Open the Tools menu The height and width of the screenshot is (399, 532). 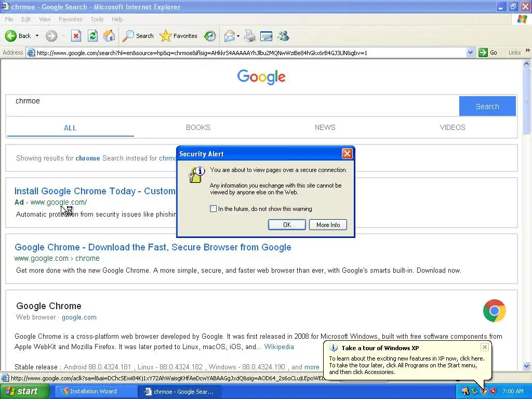tap(97, 19)
